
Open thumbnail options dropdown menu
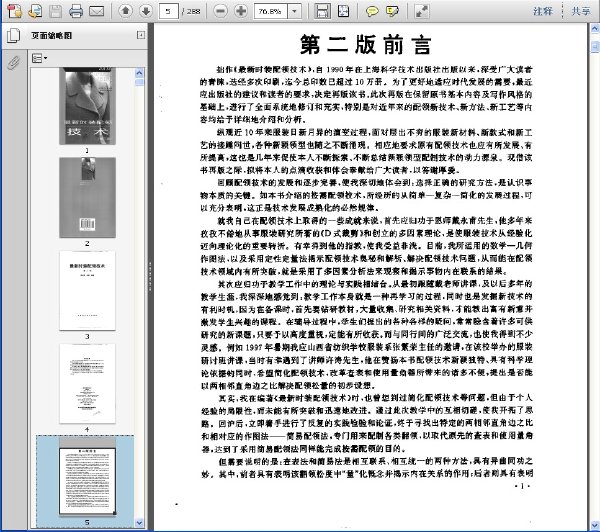pos(39,58)
